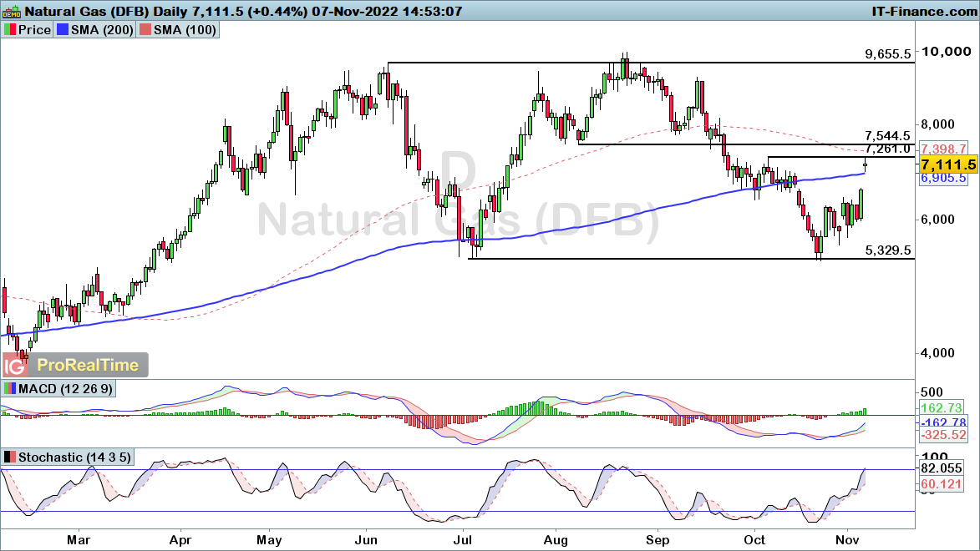Open the MACD (12 26 9) indicator label

pos(66,389)
